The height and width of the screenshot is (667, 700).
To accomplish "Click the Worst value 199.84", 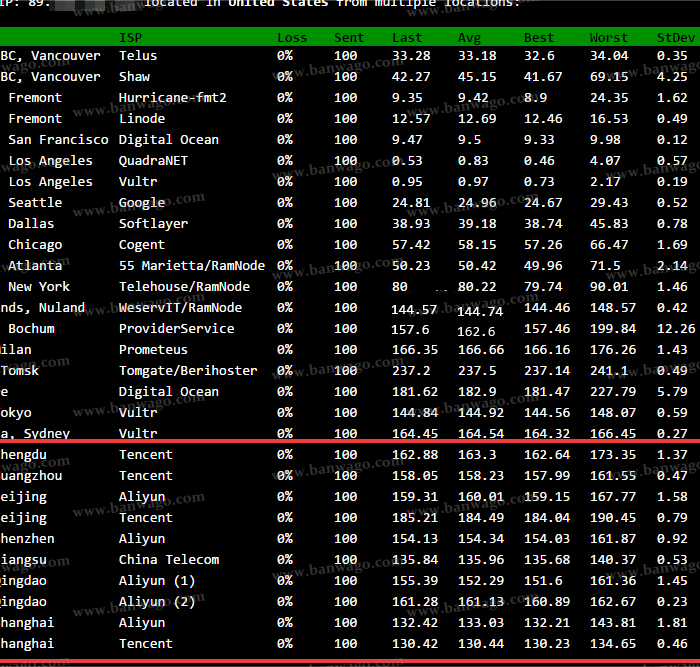I will [x=613, y=329].
